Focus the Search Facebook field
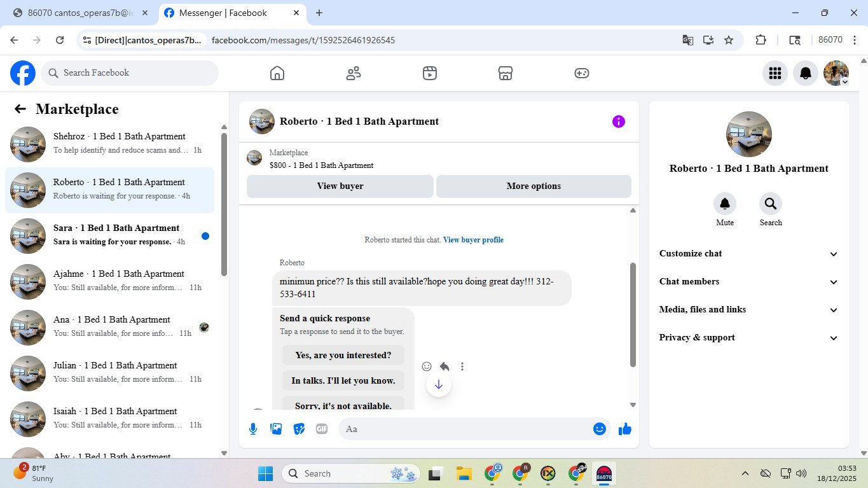 pos(130,73)
